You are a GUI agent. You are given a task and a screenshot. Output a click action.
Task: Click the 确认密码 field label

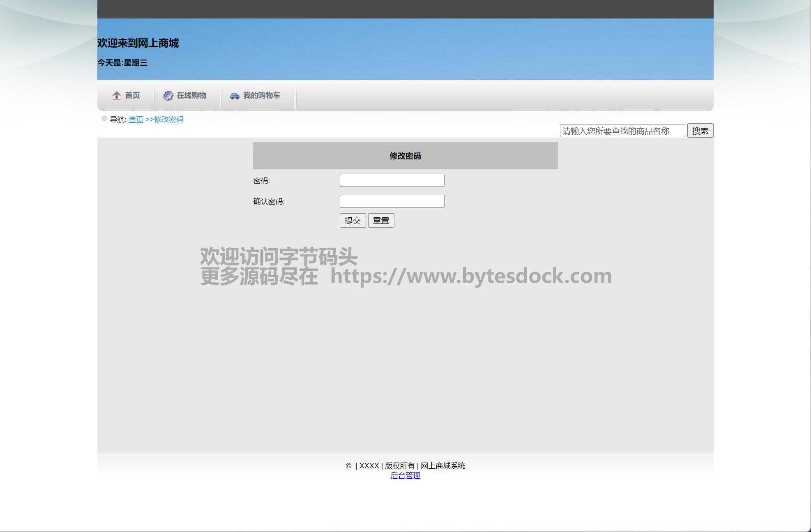269,202
